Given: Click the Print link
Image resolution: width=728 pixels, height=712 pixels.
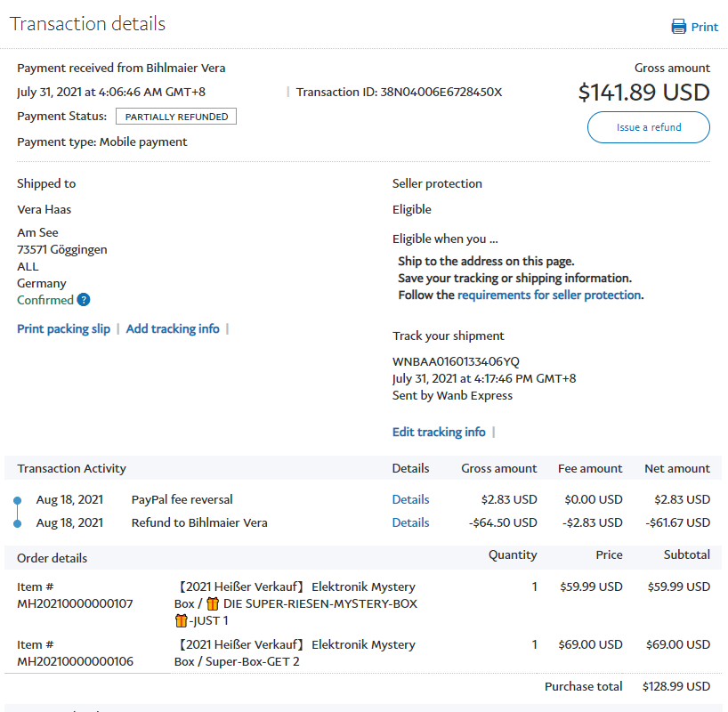Looking at the screenshot, I should (x=704, y=27).
